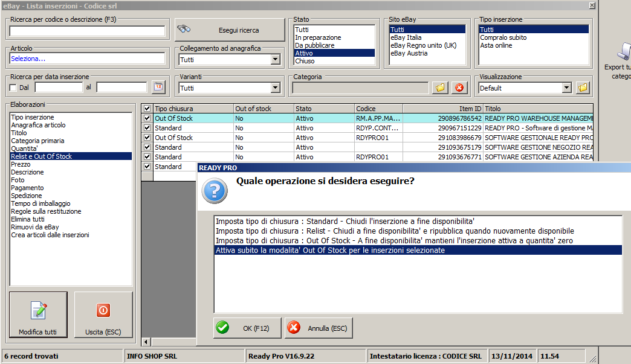Image resolution: width=631 pixels, height=364 pixels.
Task: Click the Annulla (ESC) button
Action: (x=319, y=328)
